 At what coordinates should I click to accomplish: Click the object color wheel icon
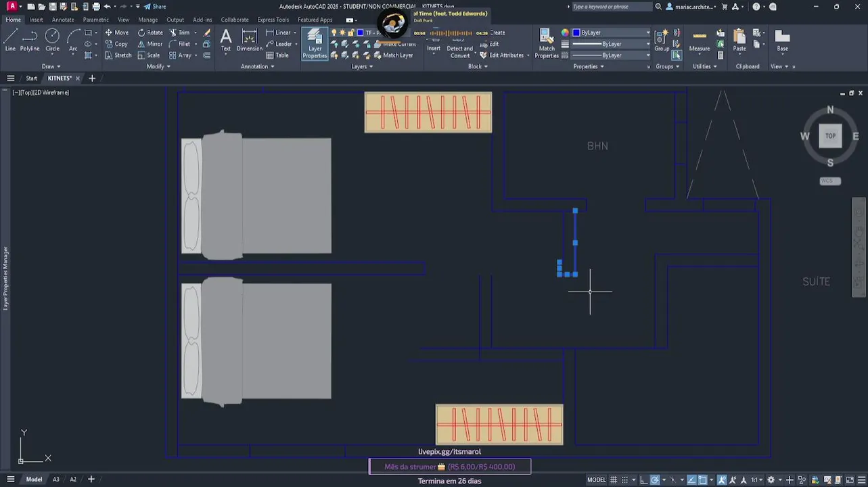(565, 32)
